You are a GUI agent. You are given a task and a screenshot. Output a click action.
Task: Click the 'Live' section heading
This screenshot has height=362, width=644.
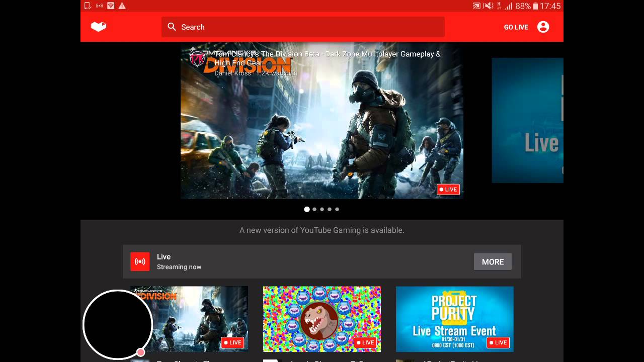pos(164,257)
